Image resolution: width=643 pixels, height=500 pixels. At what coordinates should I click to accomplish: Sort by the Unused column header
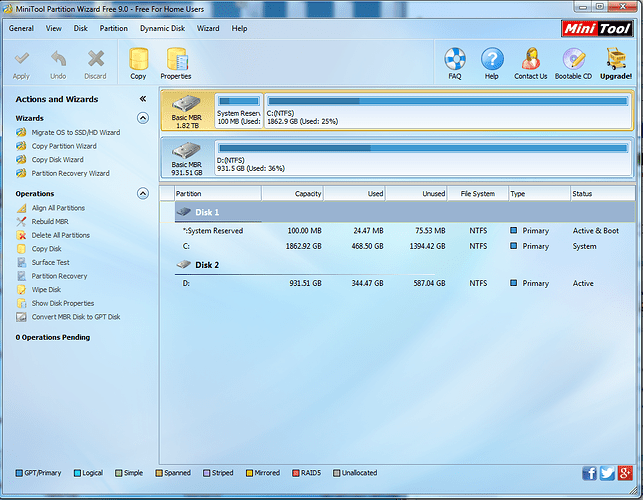point(416,194)
